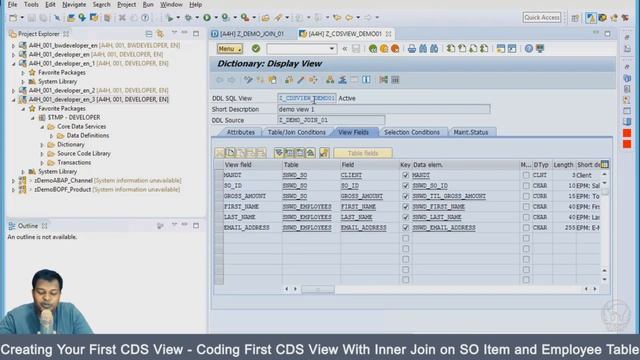
Task: Click the SAP Help question mark icon
Action: (x=529, y=49)
